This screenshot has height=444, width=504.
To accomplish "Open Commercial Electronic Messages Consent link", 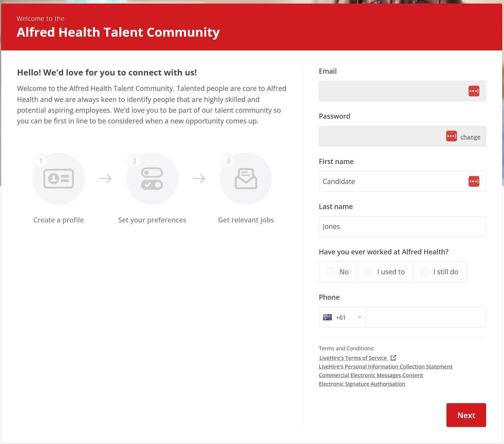I will [x=371, y=375].
